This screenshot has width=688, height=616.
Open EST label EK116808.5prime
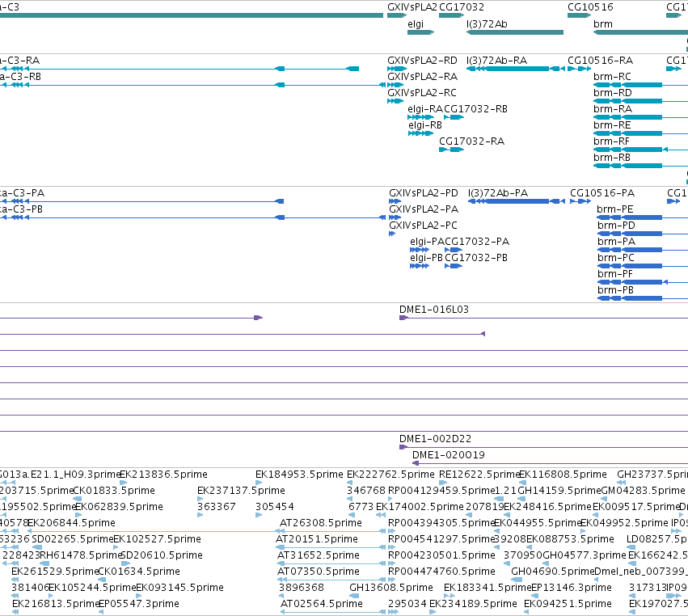[x=563, y=475]
